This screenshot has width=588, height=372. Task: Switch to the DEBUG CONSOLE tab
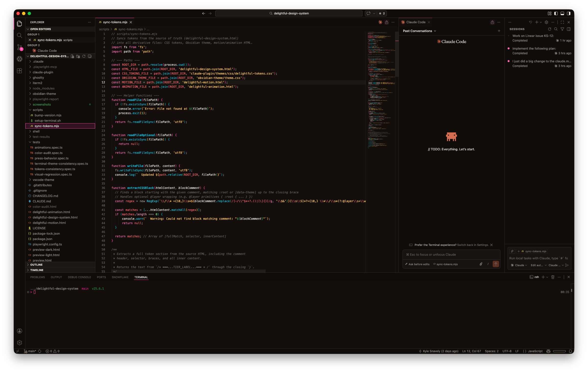(x=79, y=277)
